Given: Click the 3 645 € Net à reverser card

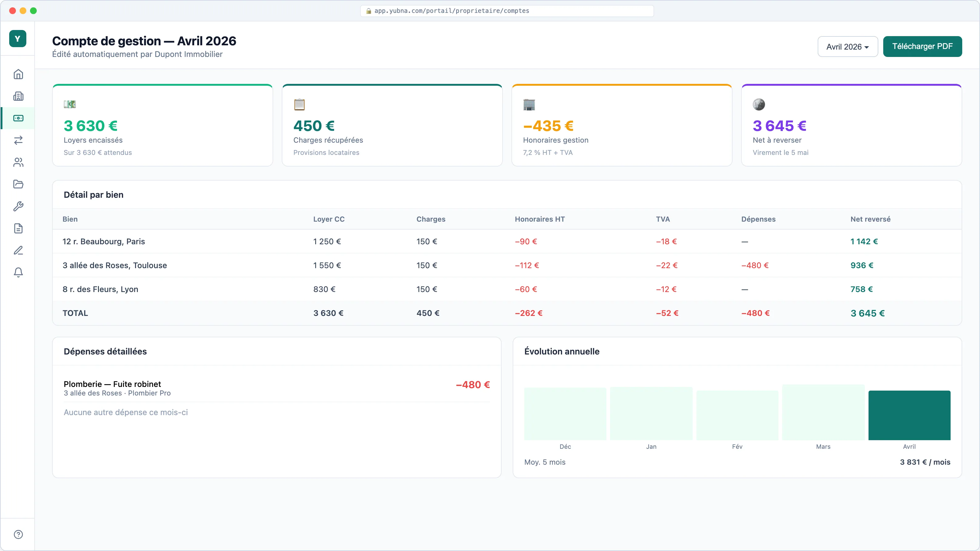Looking at the screenshot, I should coord(851,125).
